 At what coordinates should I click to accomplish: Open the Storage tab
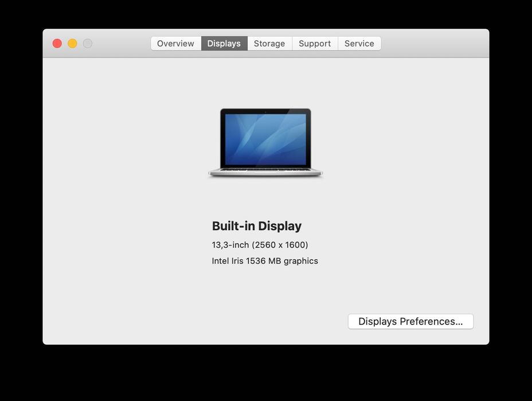(269, 44)
